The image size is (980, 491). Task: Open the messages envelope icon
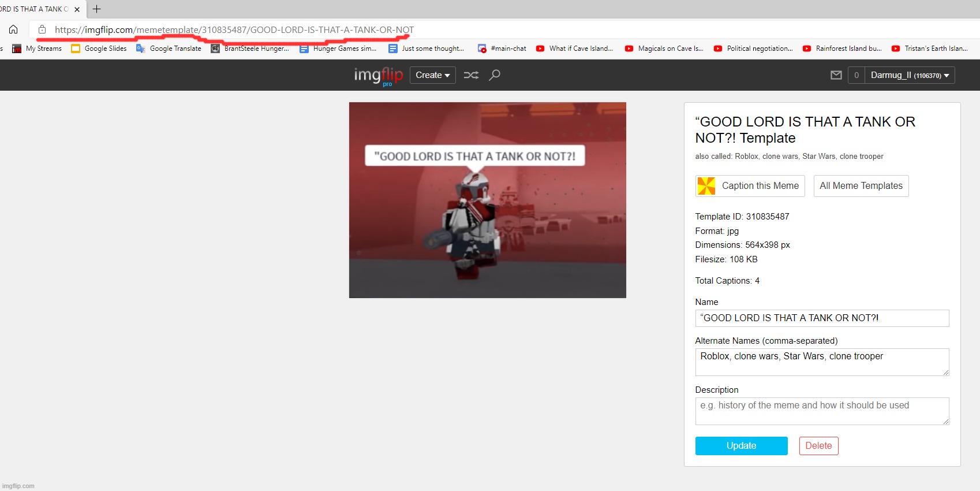tap(836, 75)
